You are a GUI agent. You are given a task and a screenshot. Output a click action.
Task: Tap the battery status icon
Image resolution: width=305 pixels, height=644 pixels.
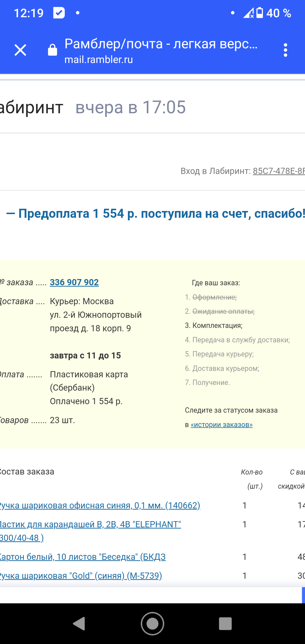click(x=260, y=13)
